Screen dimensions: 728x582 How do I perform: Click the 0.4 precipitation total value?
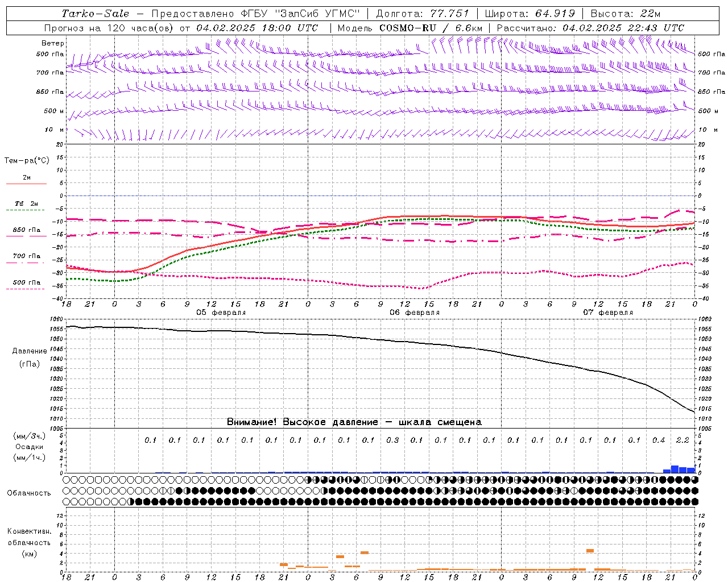(659, 440)
